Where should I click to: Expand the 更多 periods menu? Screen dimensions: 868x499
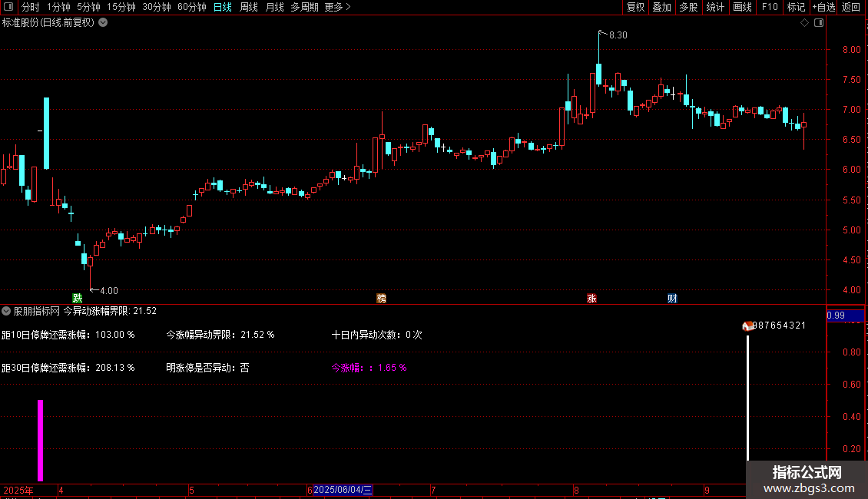[x=337, y=7]
